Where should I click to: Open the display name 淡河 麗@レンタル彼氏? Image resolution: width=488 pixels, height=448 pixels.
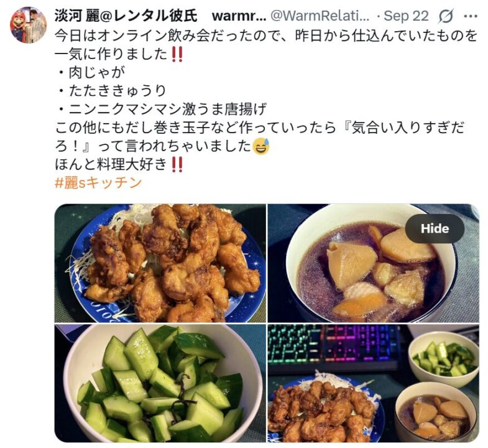[126, 16]
